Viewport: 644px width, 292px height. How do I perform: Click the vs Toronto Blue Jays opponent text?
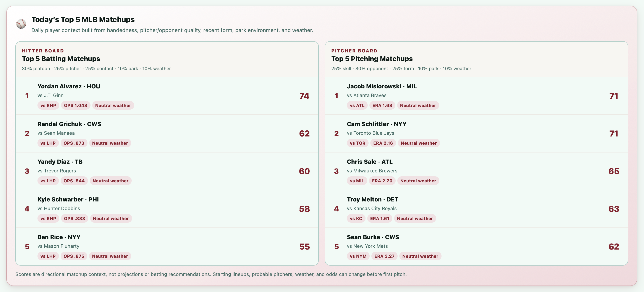coord(371,133)
